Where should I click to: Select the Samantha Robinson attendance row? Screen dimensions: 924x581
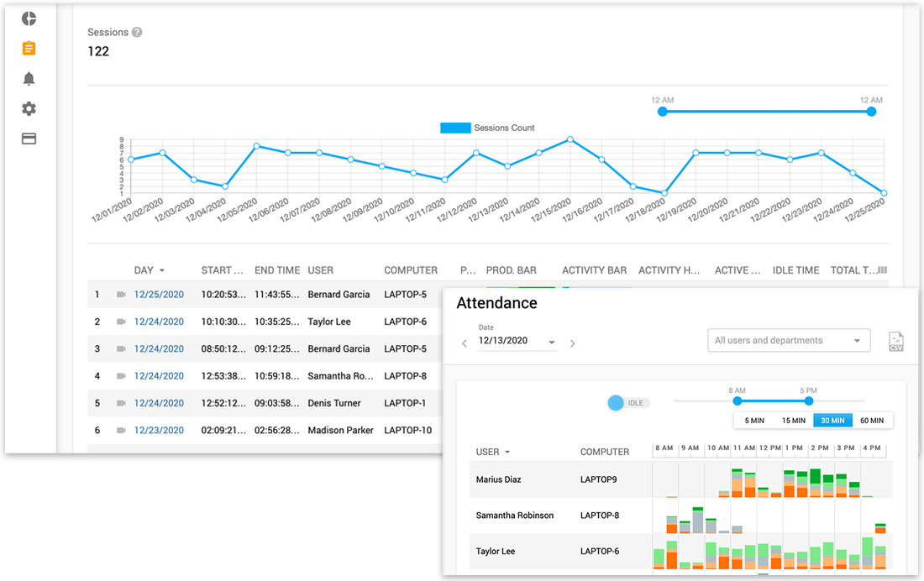click(680, 516)
